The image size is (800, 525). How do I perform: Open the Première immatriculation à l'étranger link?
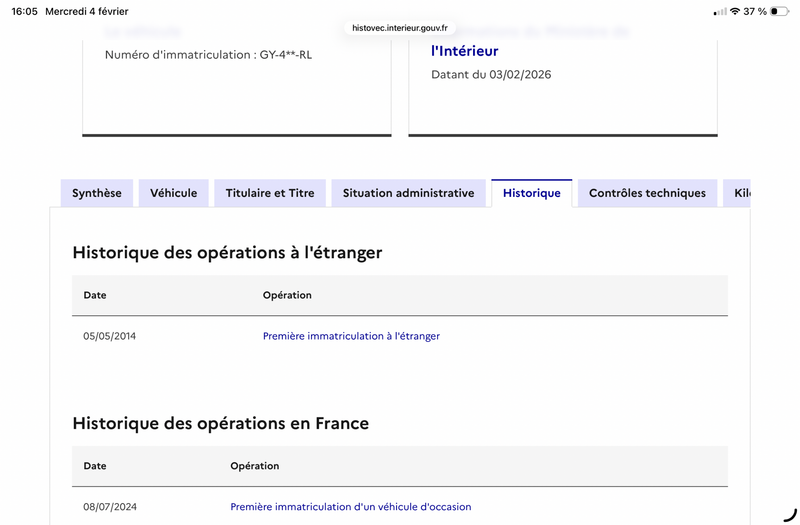(x=351, y=336)
